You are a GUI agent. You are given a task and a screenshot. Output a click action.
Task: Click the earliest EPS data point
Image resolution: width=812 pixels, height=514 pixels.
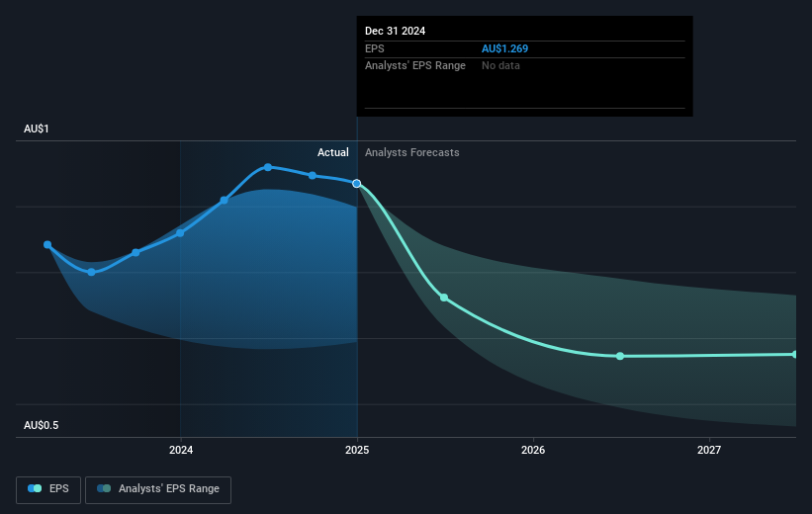[x=47, y=244]
